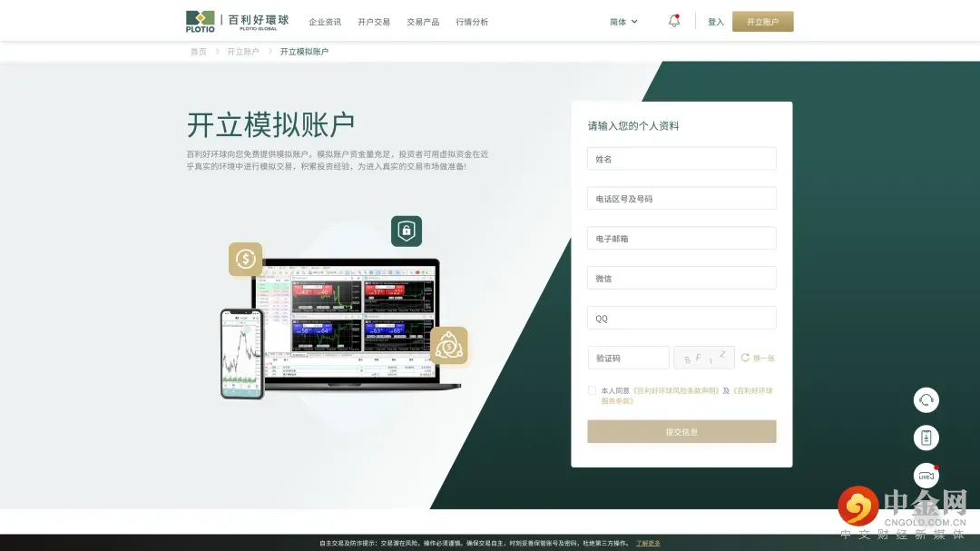Focus the 验证码 input field
The image size is (980, 551).
tap(628, 358)
